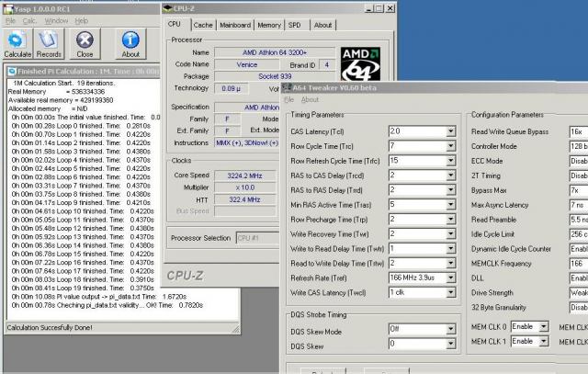Expand the MEM CLK 0 Enable dropdown

tap(543, 327)
